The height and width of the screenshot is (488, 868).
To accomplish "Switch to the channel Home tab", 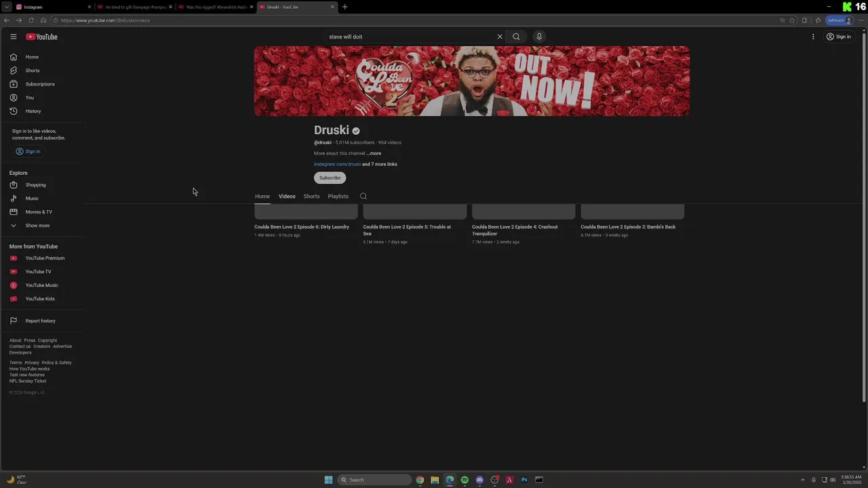I will coord(262,197).
